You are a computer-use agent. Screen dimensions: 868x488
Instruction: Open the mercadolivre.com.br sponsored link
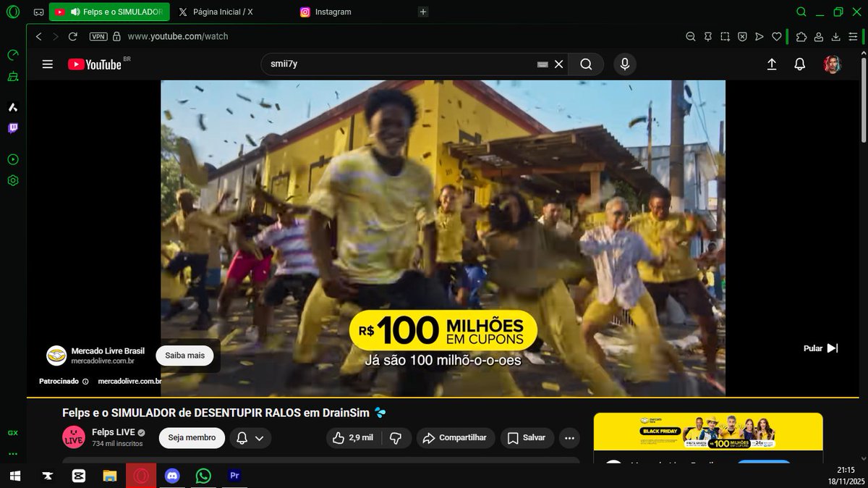click(x=129, y=381)
